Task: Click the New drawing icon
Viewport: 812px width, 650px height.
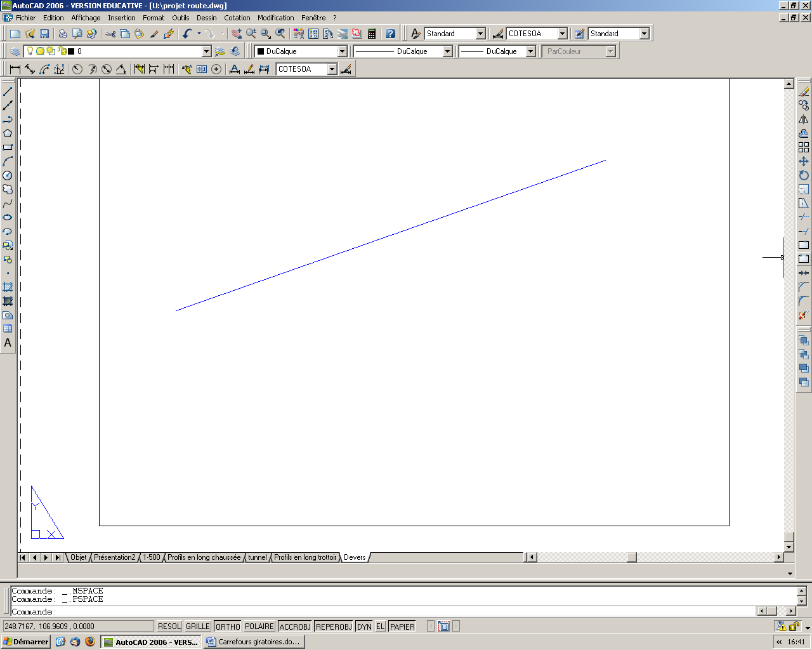Action: [15, 34]
